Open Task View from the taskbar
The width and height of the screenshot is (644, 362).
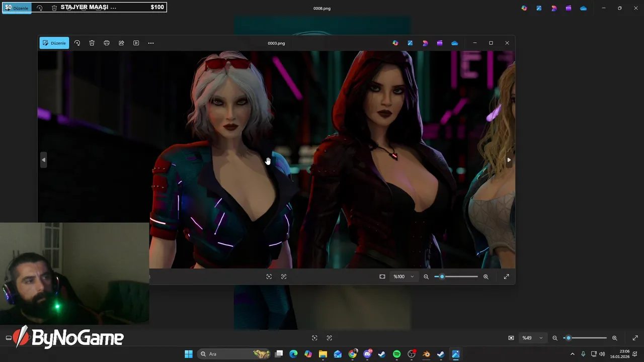[279, 354]
